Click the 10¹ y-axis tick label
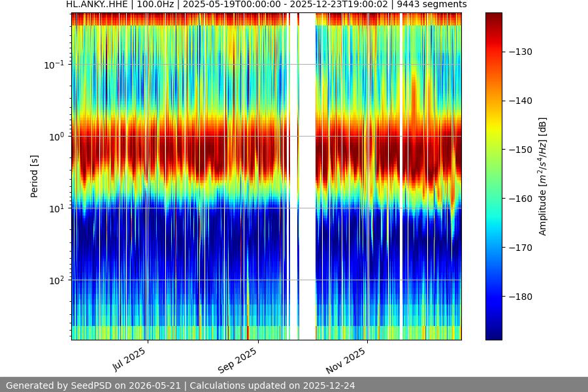Image resolution: width=588 pixels, height=392 pixels. [56, 208]
